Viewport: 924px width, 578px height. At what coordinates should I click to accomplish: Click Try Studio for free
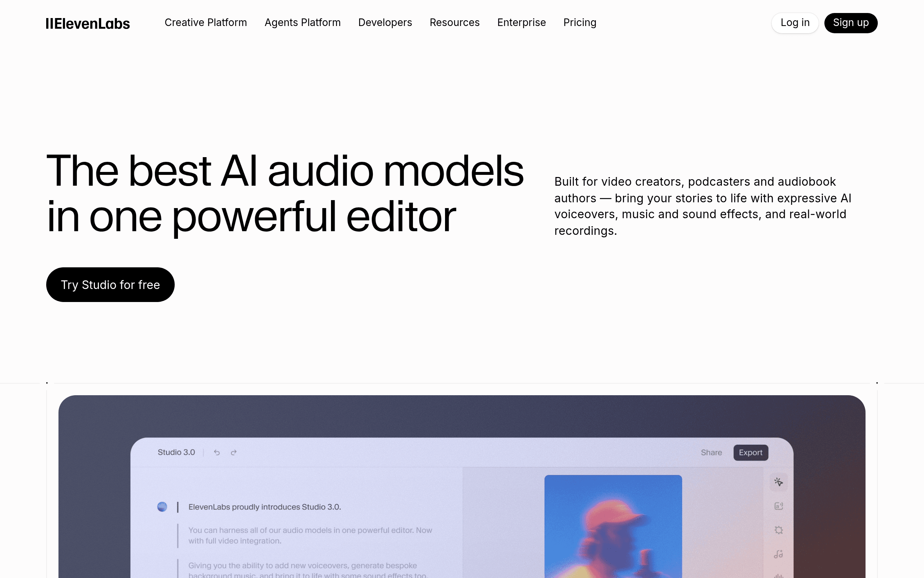(110, 285)
